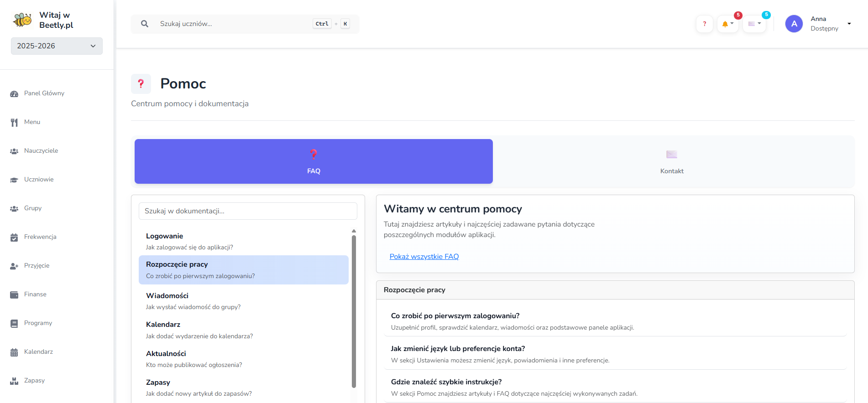The image size is (868, 403).
Task: Follow the Pokaż wszystkie FAQ link
Action: coord(424,257)
